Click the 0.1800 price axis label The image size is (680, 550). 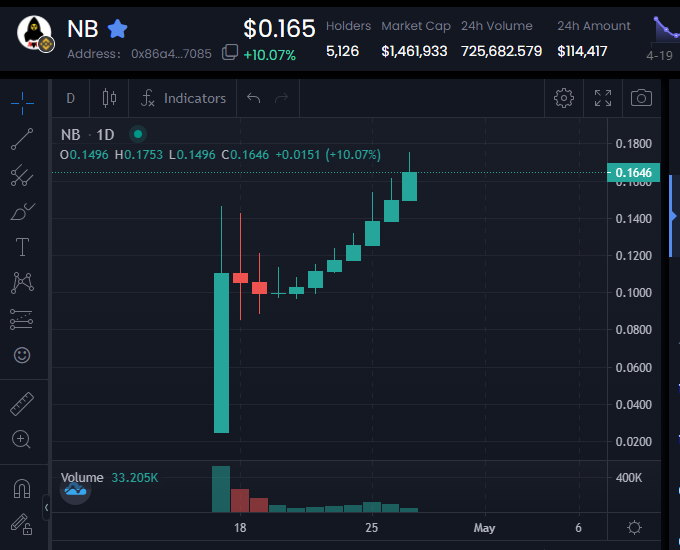point(634,144)
